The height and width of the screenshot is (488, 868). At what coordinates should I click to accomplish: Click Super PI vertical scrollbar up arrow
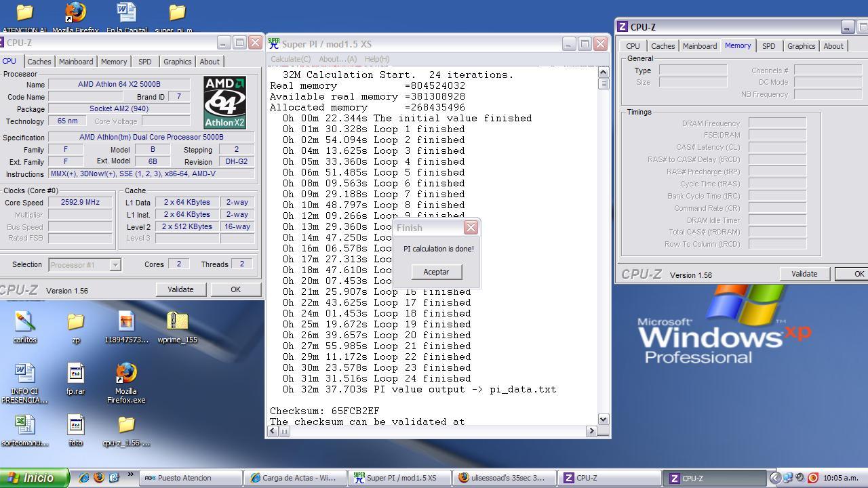[x=604, y=72]
